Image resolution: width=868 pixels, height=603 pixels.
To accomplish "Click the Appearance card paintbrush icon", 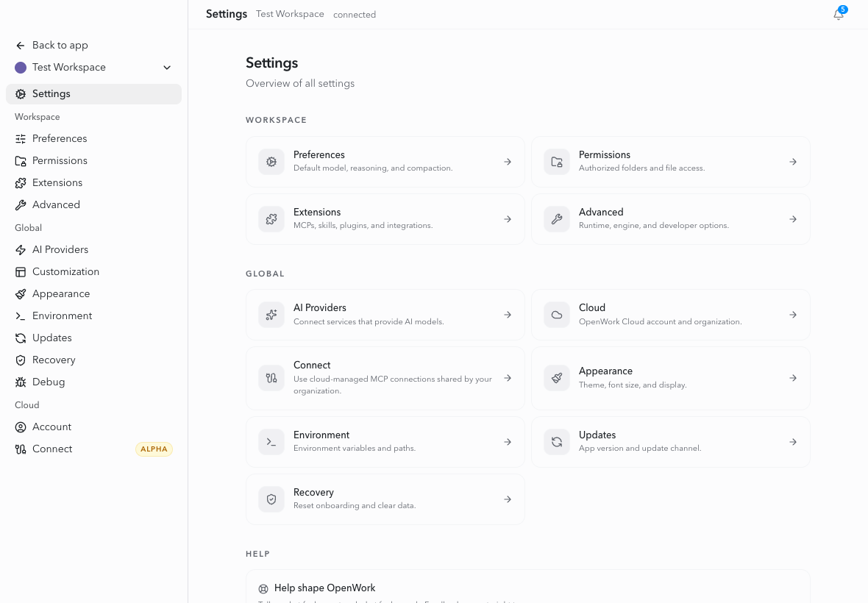I will (557, 379).
